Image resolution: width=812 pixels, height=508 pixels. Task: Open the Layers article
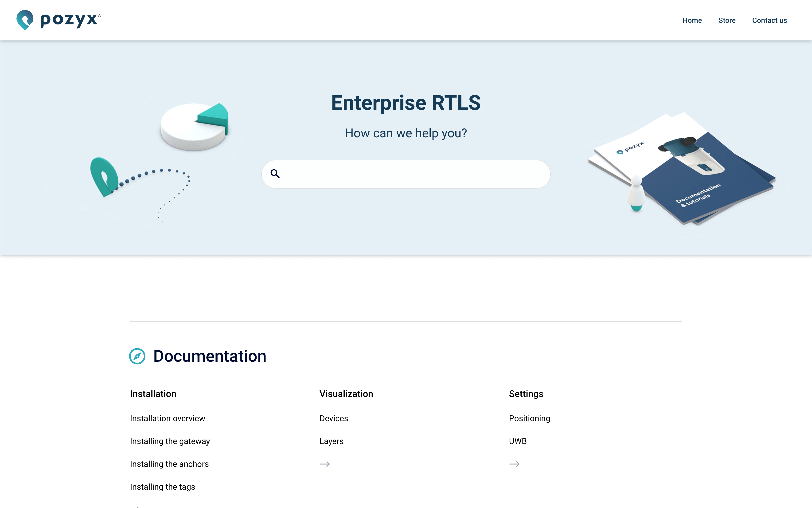click(x=331, y=441)
